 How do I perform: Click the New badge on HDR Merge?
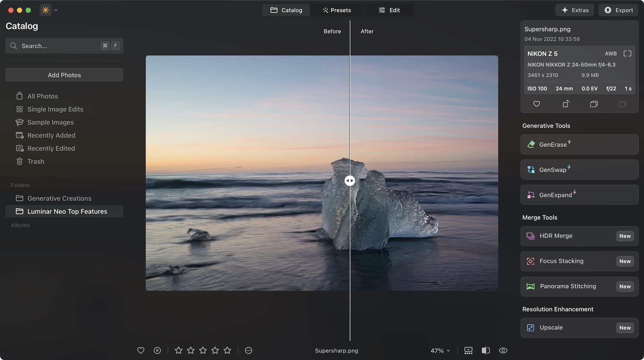click(625, 236)
